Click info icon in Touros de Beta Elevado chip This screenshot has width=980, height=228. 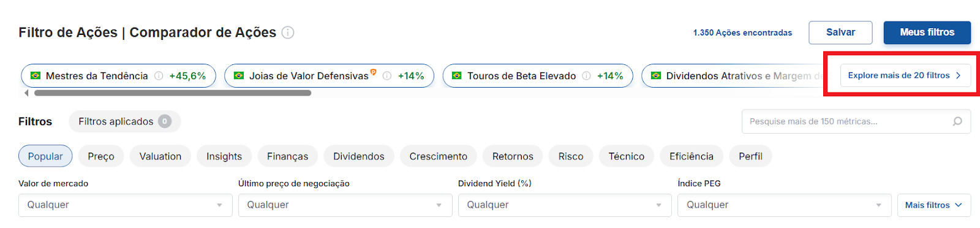coord(586,76)
